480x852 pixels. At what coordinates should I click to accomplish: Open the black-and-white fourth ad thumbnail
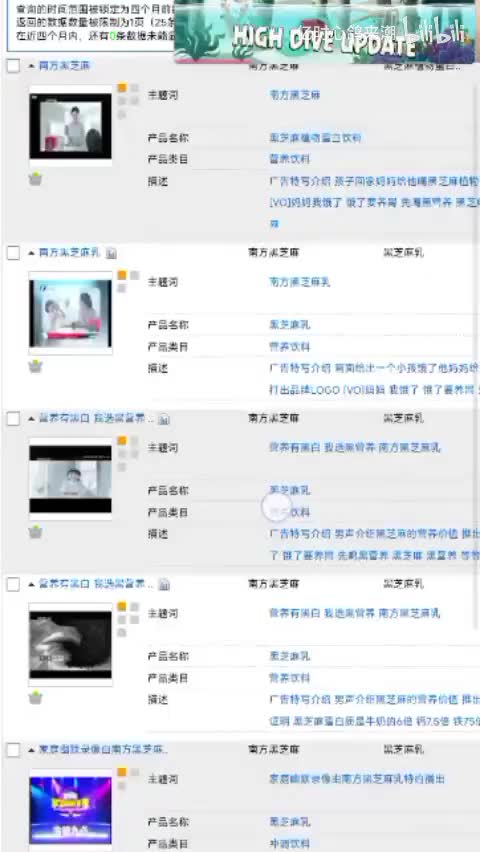(x=71, y=644)
